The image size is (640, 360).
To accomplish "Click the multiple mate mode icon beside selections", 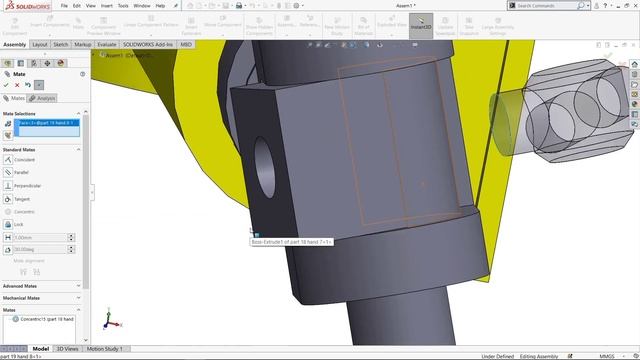I will tap(8, 135).
